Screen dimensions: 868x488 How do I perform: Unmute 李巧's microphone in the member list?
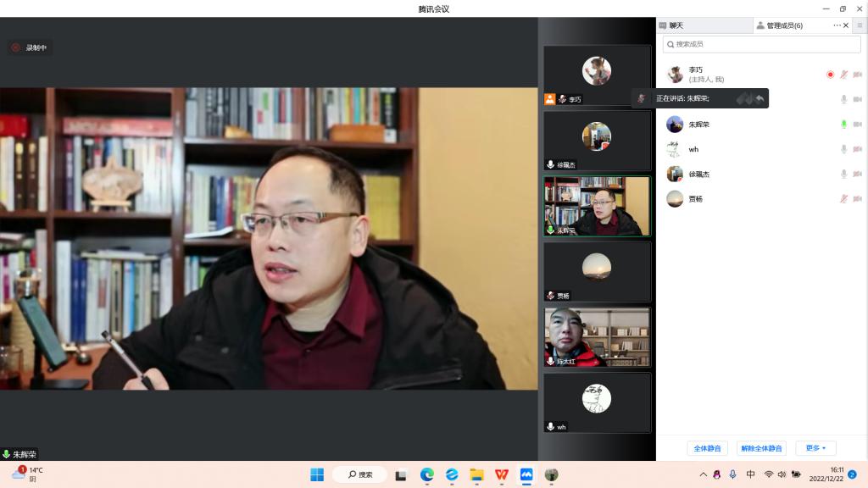tap(843, 75)
